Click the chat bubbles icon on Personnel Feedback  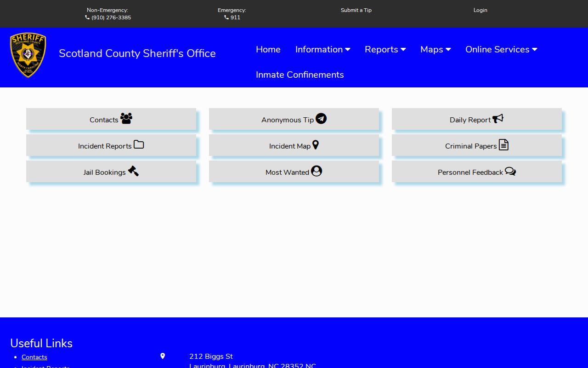(510, 171)
